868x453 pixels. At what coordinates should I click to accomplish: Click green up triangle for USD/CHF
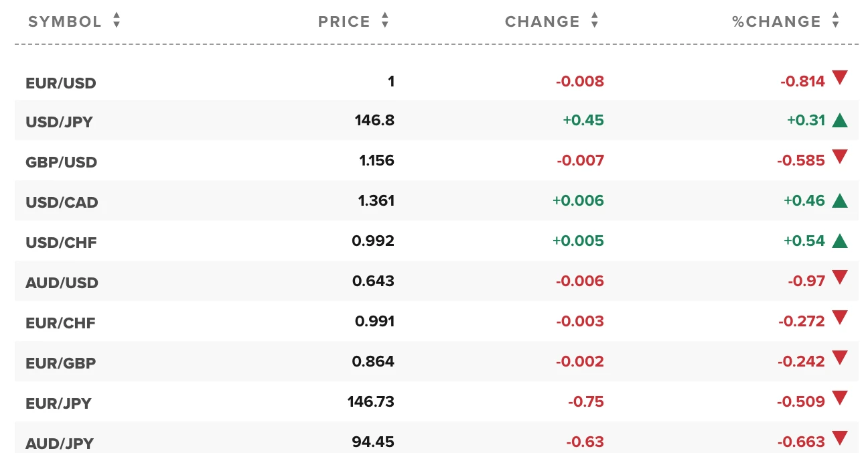(x=840, y=241)
